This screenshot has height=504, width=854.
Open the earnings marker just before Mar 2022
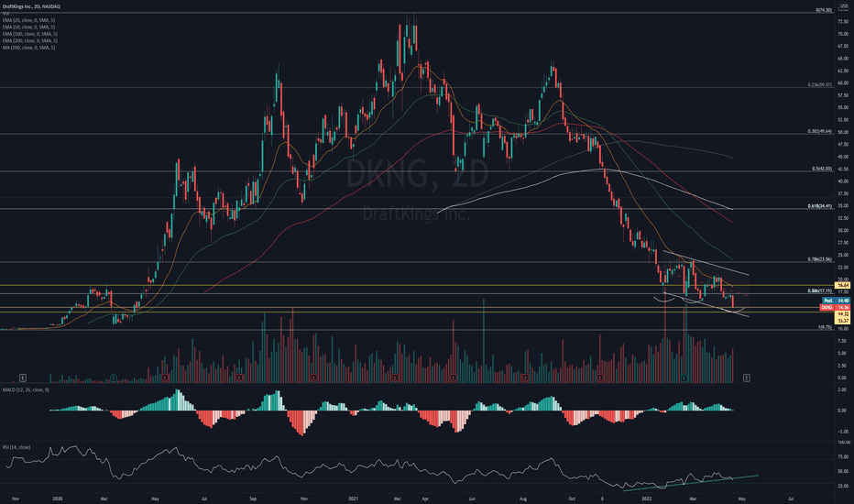pos(684,378)
